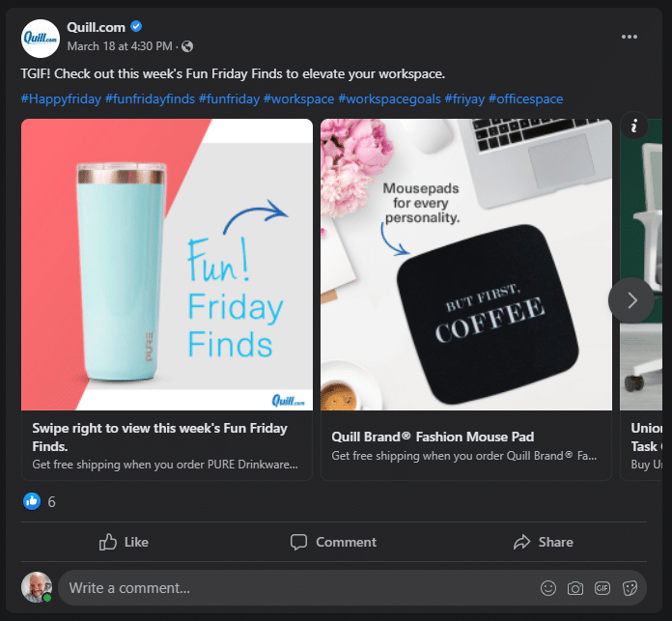The height and width of the screenshot is (621, 672).
Task: Click the blue verified badge beside Quill.com
Action: [x=136, y=27]
